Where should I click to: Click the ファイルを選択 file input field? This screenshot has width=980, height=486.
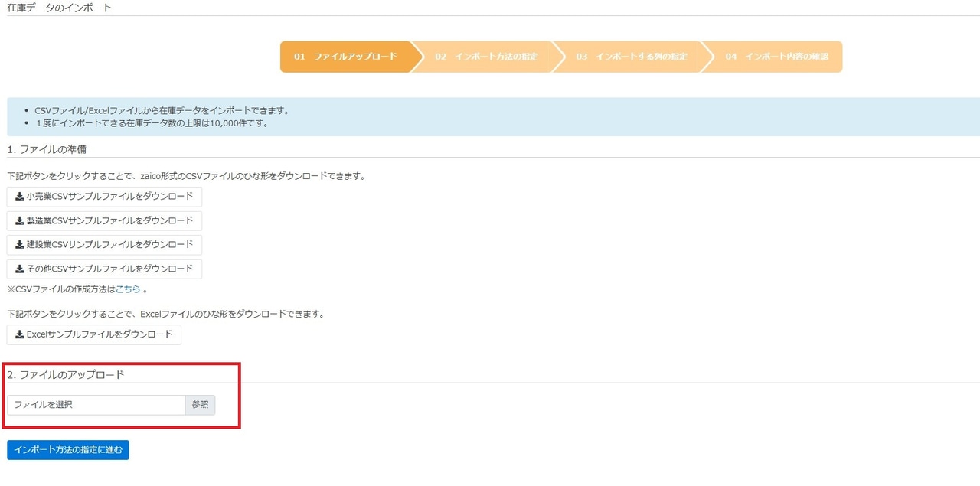[x=96, y=405]
